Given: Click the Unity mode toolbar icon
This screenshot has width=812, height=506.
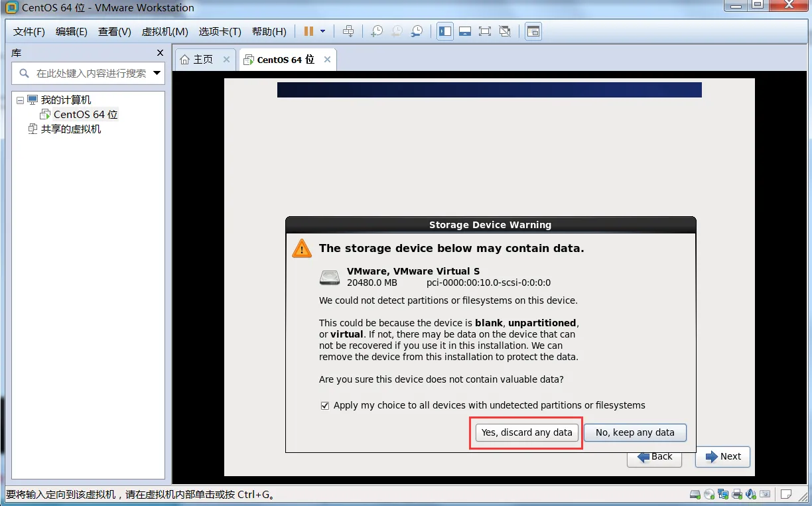Looking at the screenshot, I should [505, 31].
